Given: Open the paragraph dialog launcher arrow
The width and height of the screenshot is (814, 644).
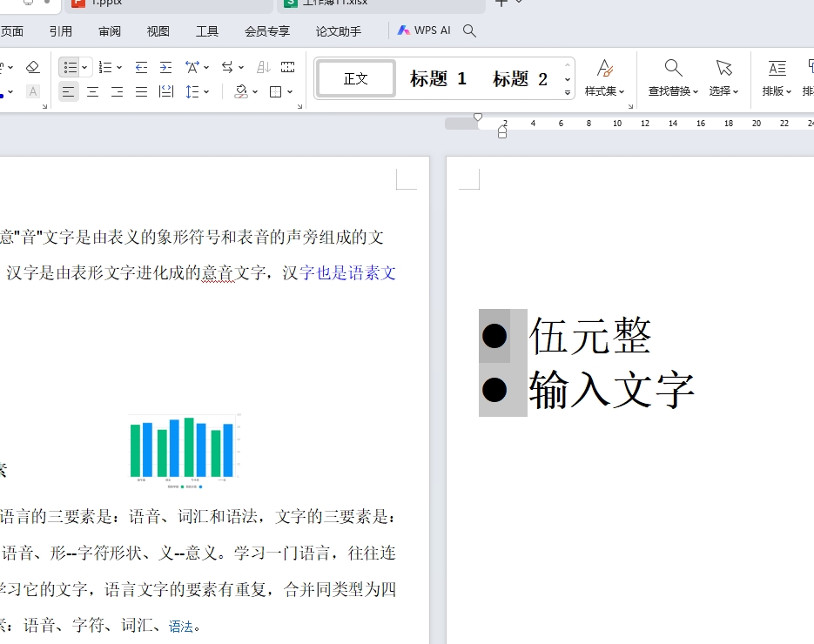Looking at the screenshot, I should click(x=299, y=106).
